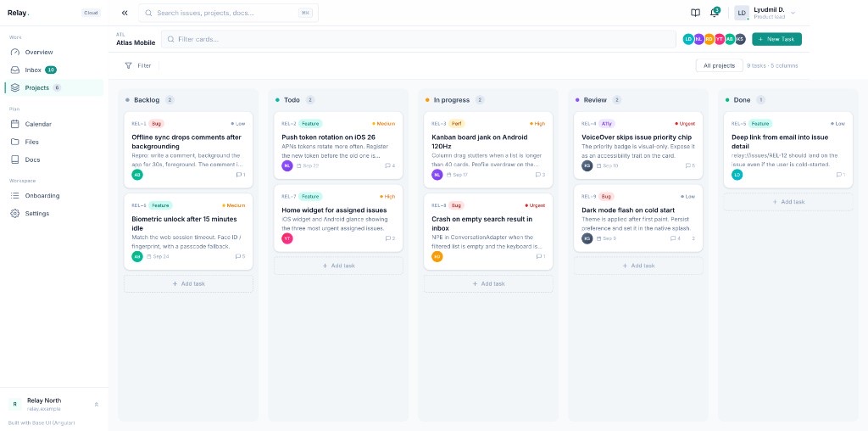Click the Perf tag on Kanban board jank card
868x431 pixels.
pos(456,124)
